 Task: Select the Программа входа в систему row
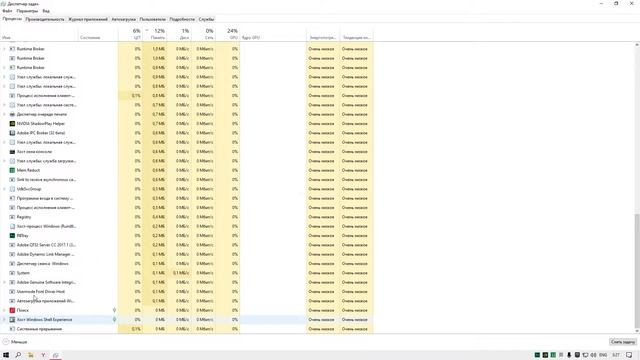point(187,198)
